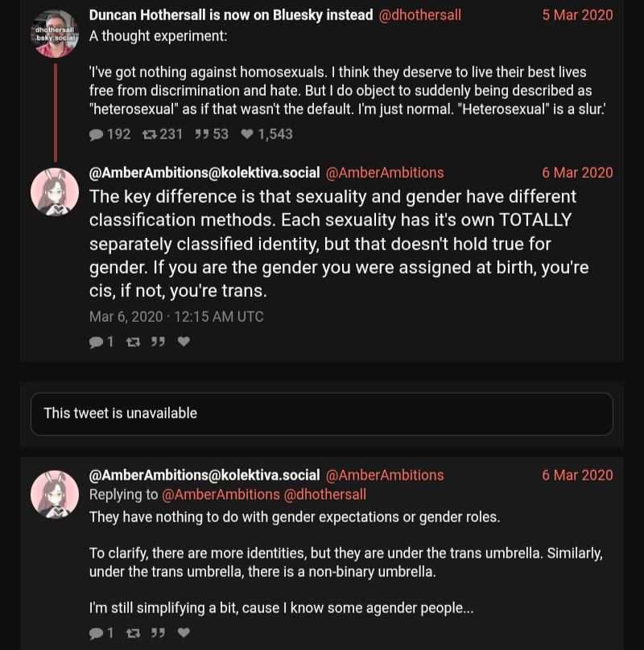Click the @dhothersall mention in Replying to line
644x650 pixels.
click(x=325, y=495)
